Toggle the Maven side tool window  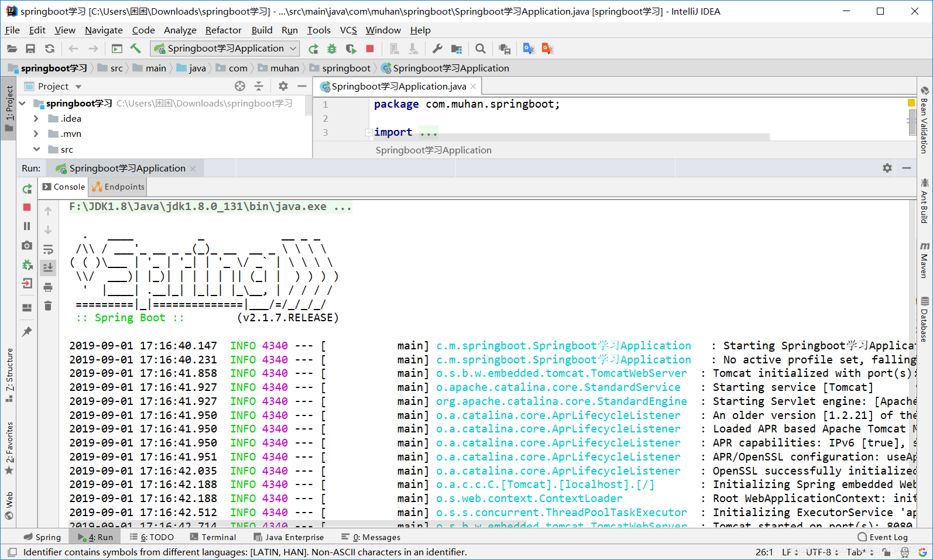(x=924, y=260)
